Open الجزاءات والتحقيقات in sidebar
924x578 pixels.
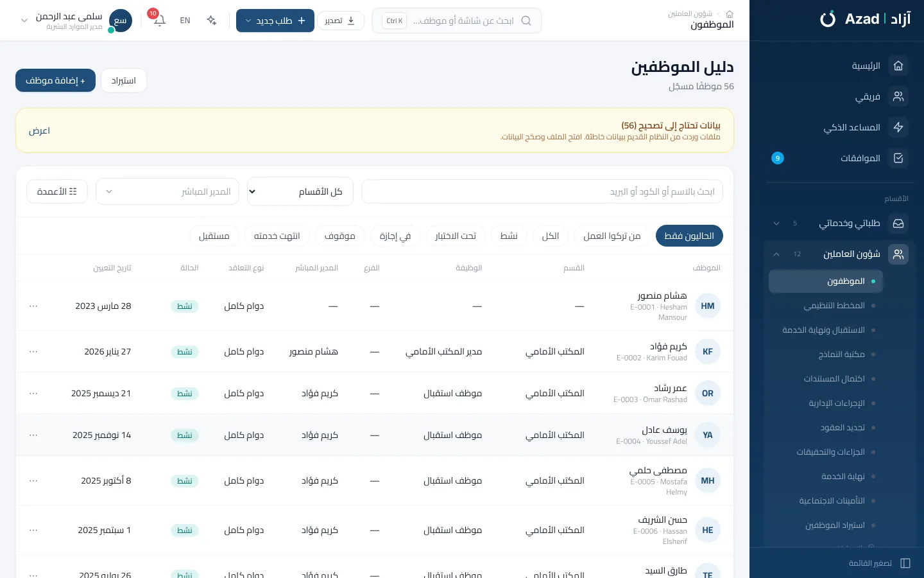click(830, 452)
